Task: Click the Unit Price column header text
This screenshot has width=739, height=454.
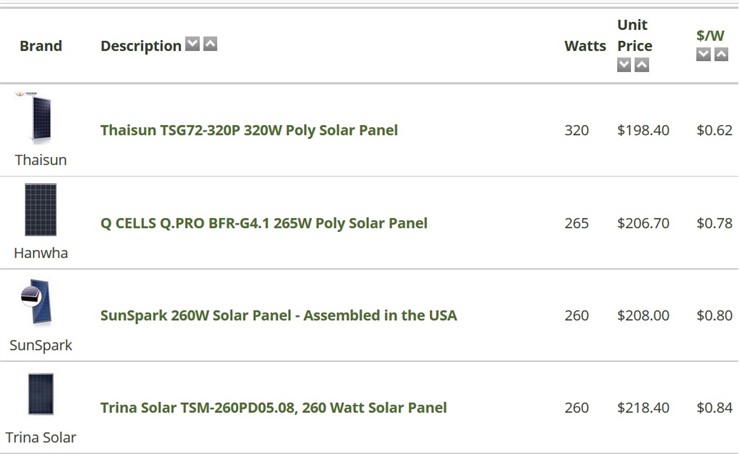Action: click(635, 35)
